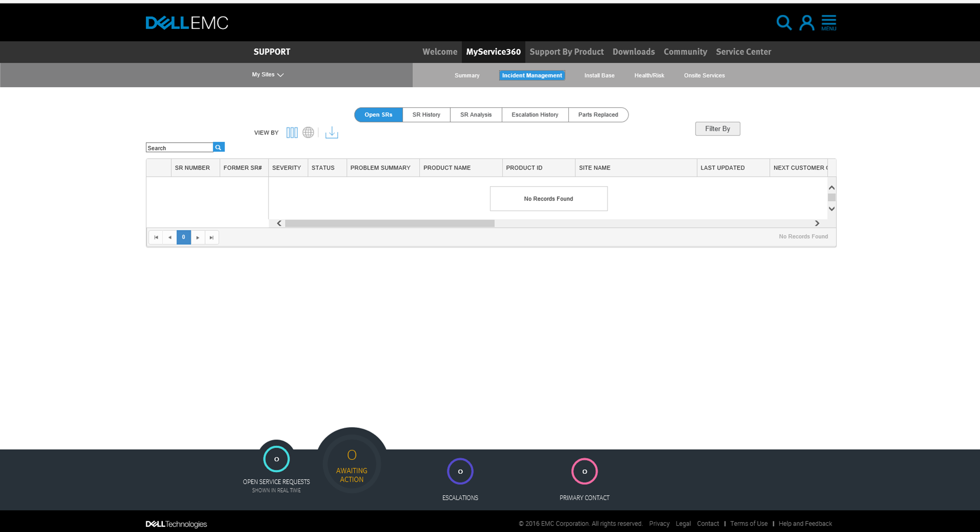Viewport: 980px width, 532px height.
Task: Expand the My Sites dropdown
Action: (x=267, y=75)
